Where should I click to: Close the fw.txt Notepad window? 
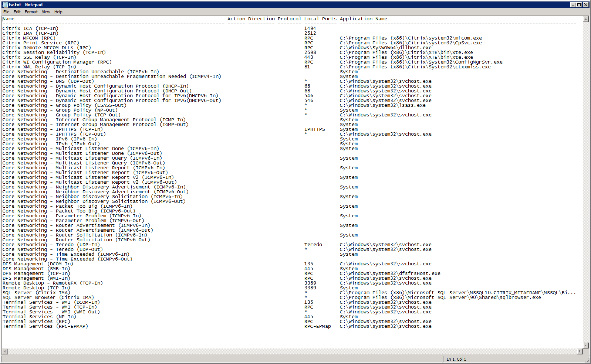point(585,5)
